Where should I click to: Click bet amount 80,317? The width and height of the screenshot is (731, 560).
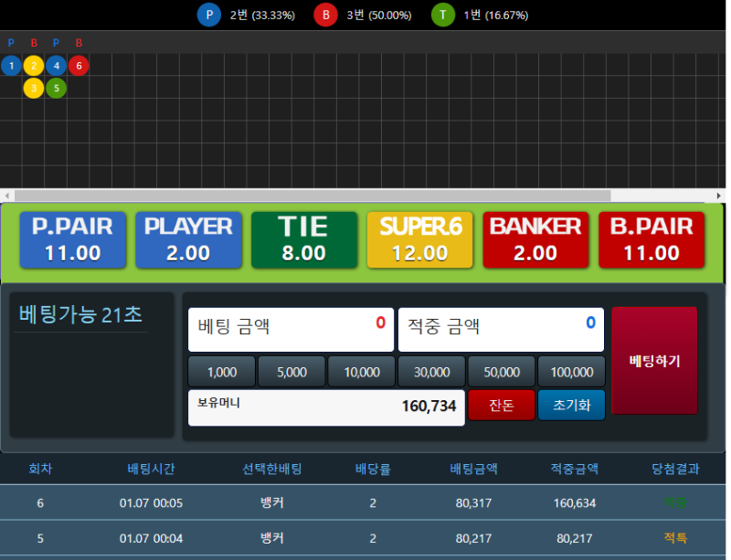coord(473,502)
